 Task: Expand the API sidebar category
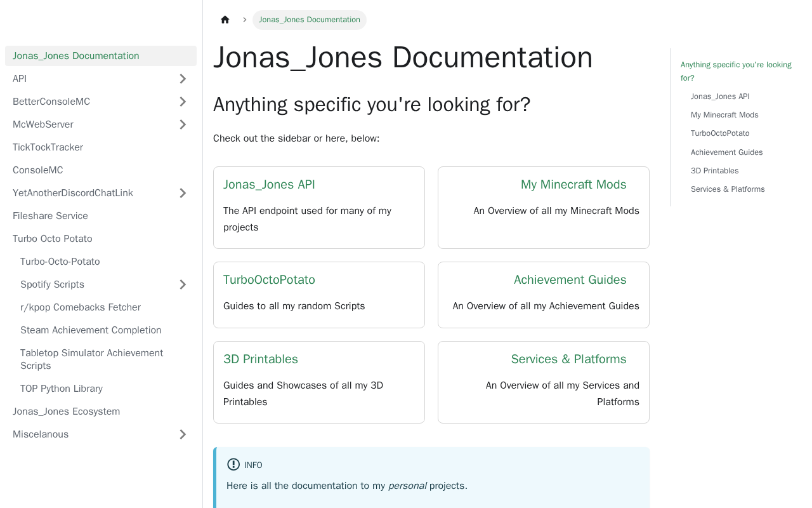coord(183,79)
